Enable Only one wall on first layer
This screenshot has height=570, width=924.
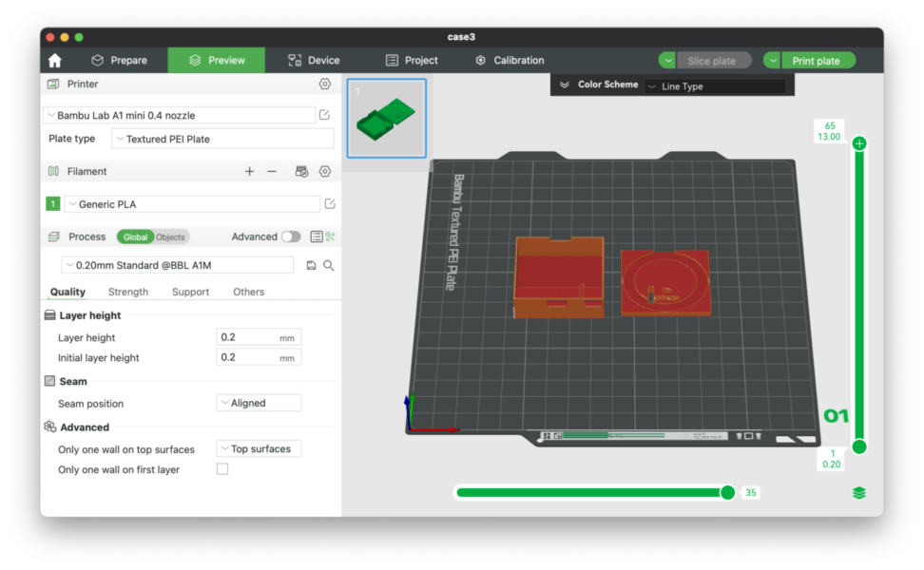tap(222, 469)
